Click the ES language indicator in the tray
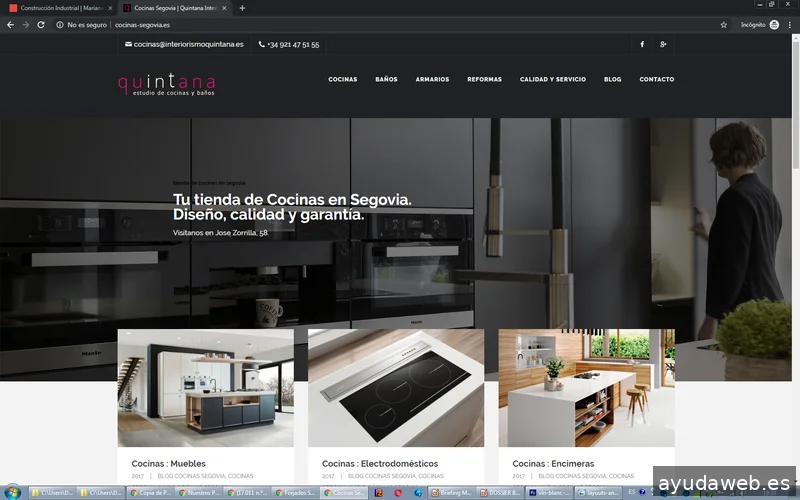The width and height of the screenshot is (800, 500). (x=632, y=492)
